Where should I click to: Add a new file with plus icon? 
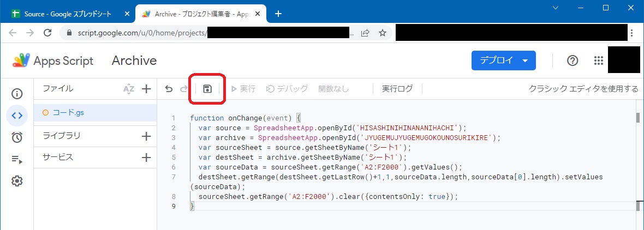pos(146,88)
